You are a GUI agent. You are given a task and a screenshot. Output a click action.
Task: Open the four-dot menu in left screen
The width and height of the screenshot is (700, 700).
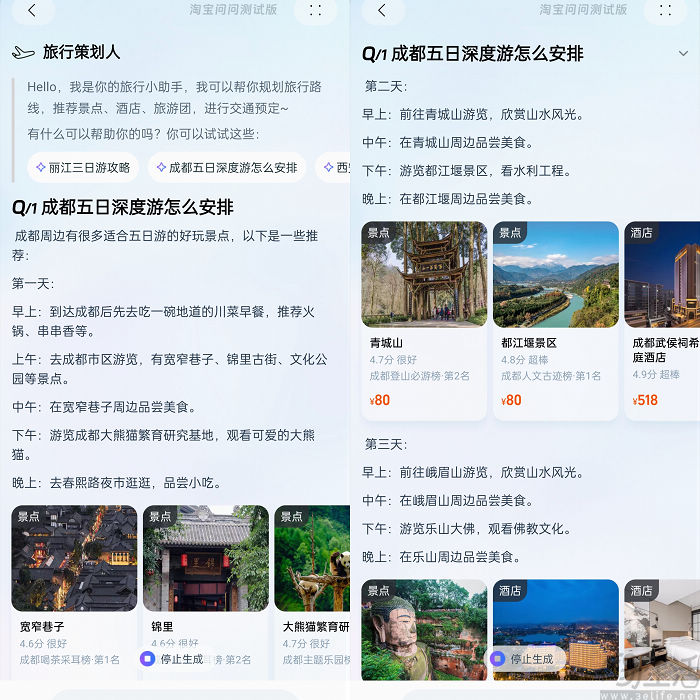(316, 10)
